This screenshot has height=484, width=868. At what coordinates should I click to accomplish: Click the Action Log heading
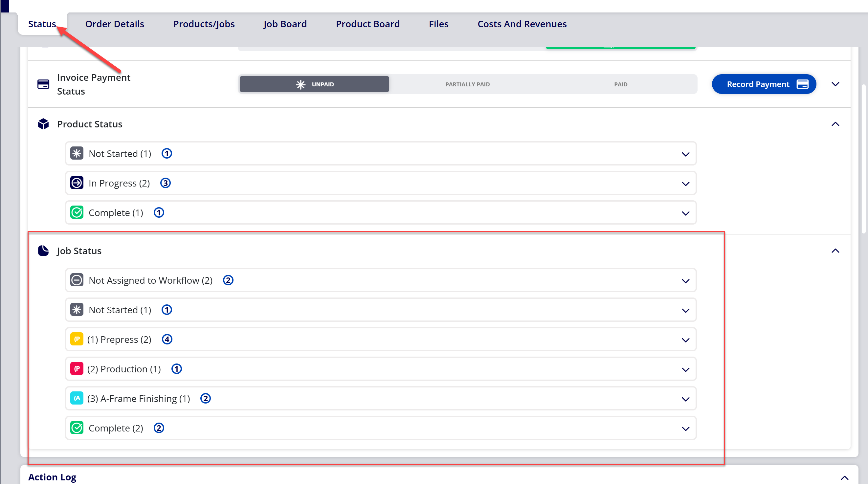[52, 477]
